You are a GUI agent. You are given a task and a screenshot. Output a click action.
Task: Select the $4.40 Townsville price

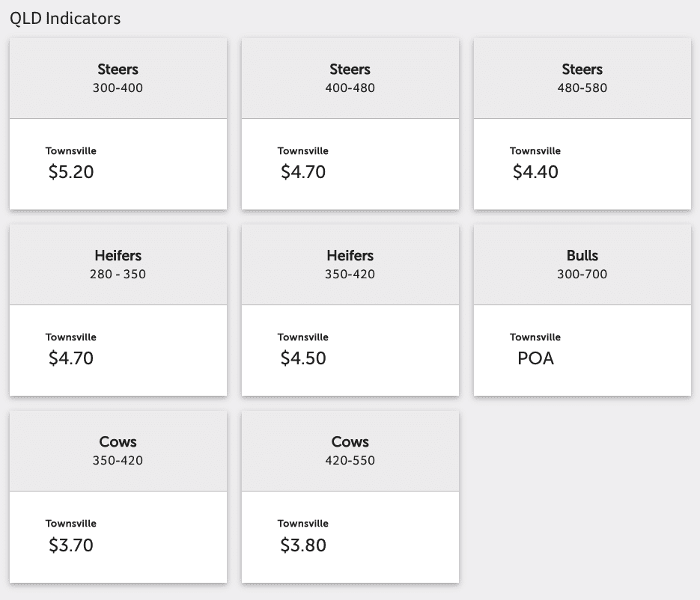(535, 172)
